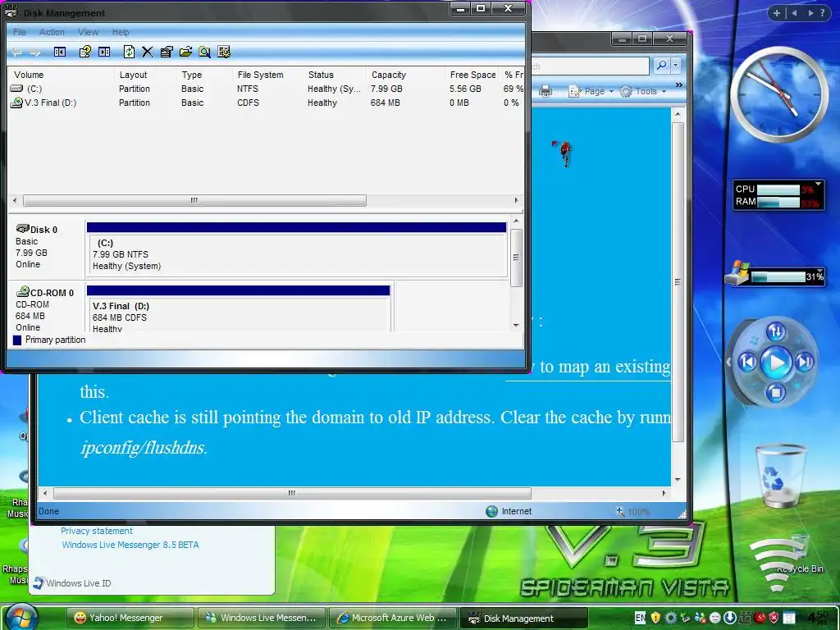
Task: Click the search magnifier in Internet Explorer
Action: pyautogui.click(x=662, y=66)
